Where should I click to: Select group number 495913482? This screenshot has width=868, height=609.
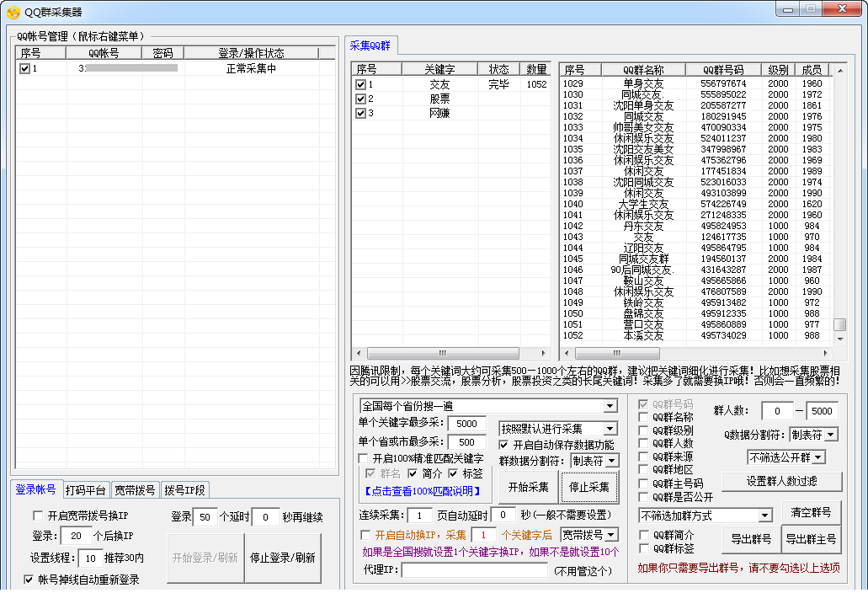723,302
